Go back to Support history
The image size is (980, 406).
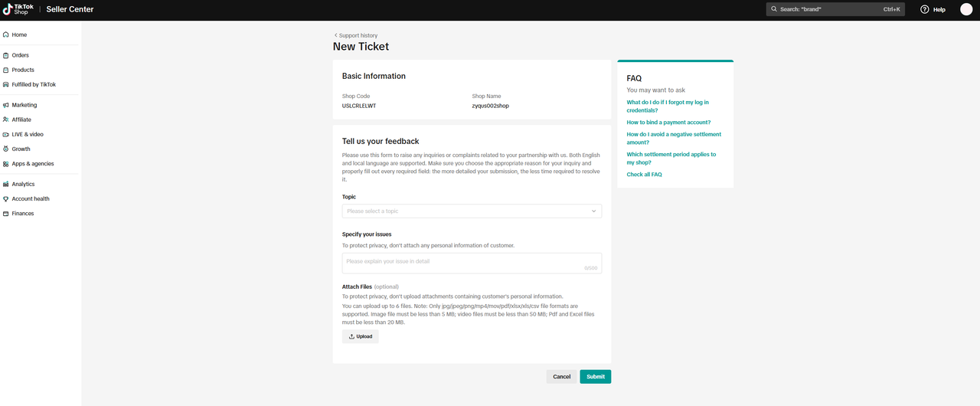[356, 35]
